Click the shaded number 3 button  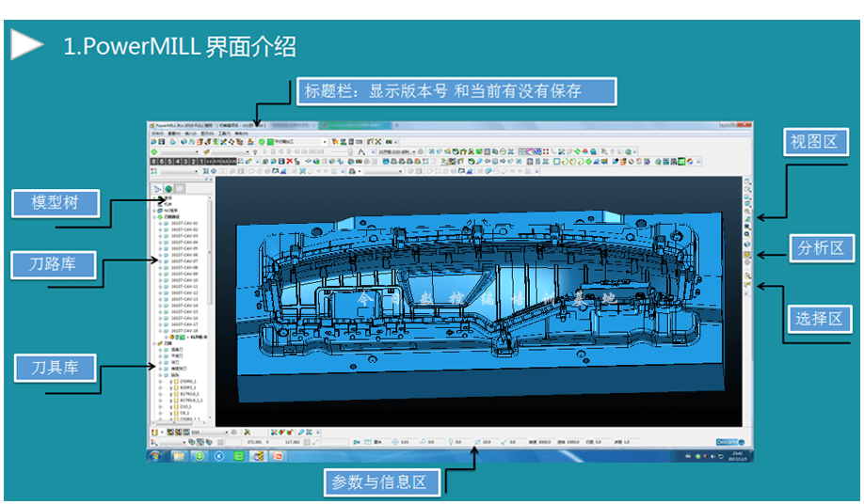(x=185, y=161)
